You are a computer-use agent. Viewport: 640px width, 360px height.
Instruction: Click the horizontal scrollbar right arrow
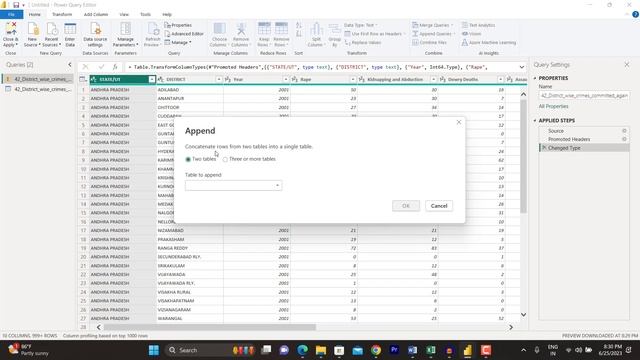coord(511,327)
